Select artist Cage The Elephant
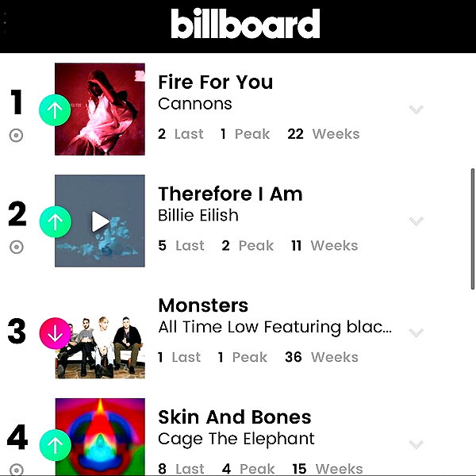This screenshot has width=476, height=476. click(x=236, y=439)
